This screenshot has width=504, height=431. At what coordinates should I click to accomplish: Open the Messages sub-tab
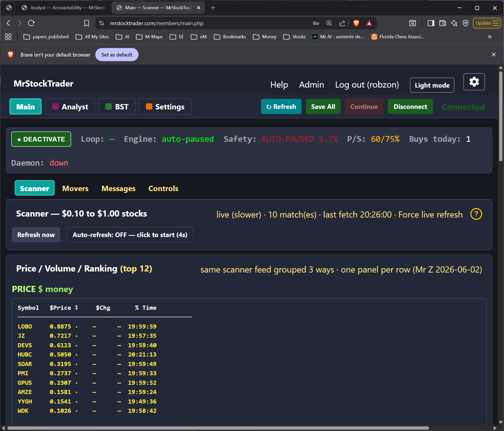tap(118, 188)
